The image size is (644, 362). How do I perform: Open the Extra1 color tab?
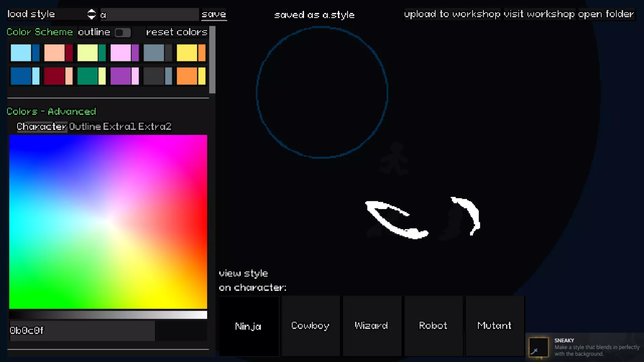(x=119, y=127)
